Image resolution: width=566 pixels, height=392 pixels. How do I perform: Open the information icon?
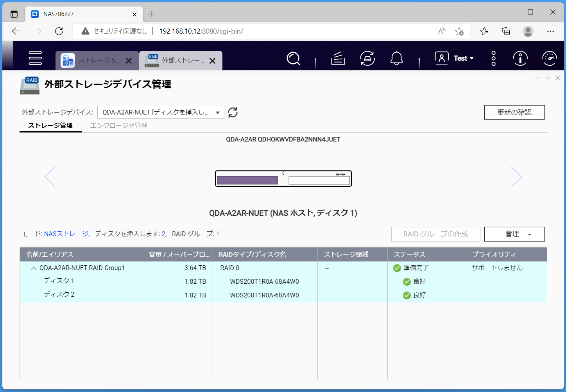click(520, 59)
